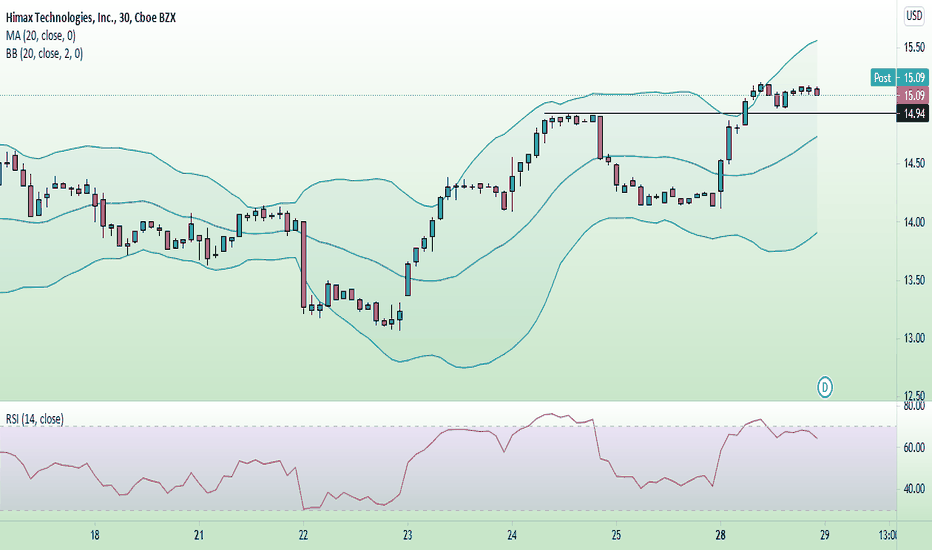The height and width of the screenshot is (550, 932).
Task: Click date 22 on the time axis
Action: tap(303, 535)
